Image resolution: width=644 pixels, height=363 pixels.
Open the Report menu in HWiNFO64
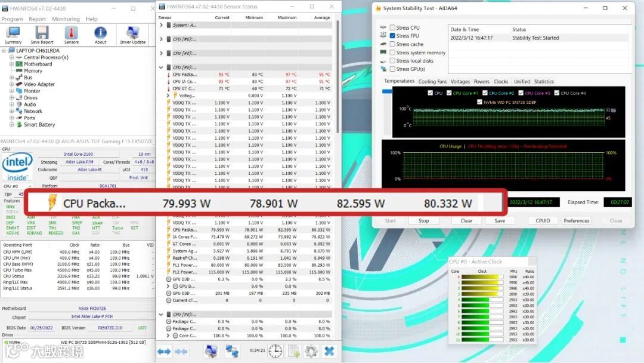38,19
